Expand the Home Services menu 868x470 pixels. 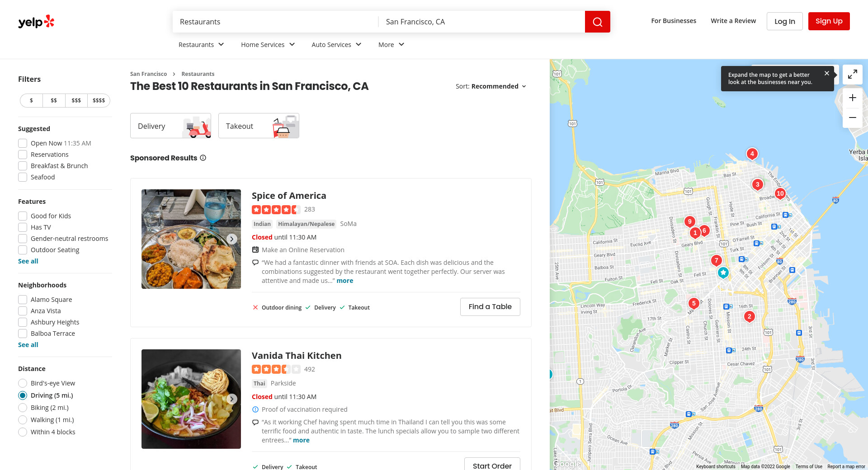click(268, 44)
